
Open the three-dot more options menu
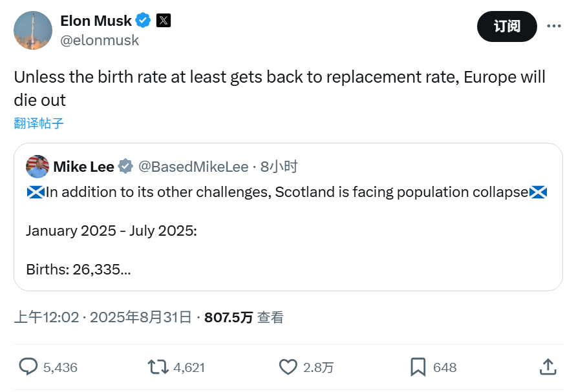click(554, 26)
